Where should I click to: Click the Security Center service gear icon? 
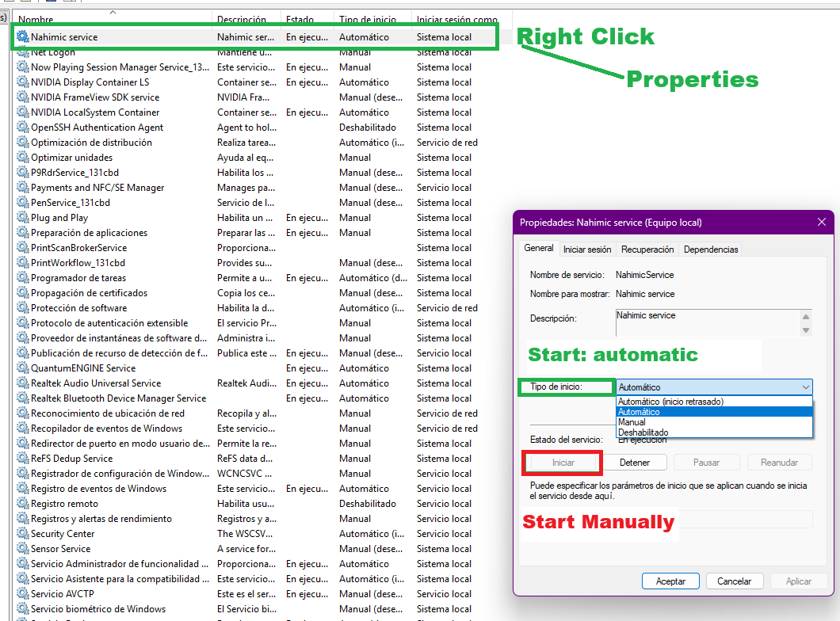tap(23, 534)
